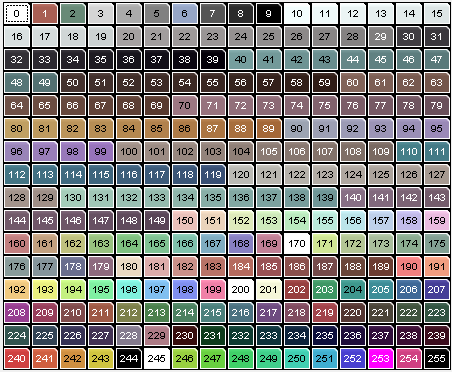Viewport: 452px width, 372px height.
Task: Select white swatch number 245
Action: [157, 358]
